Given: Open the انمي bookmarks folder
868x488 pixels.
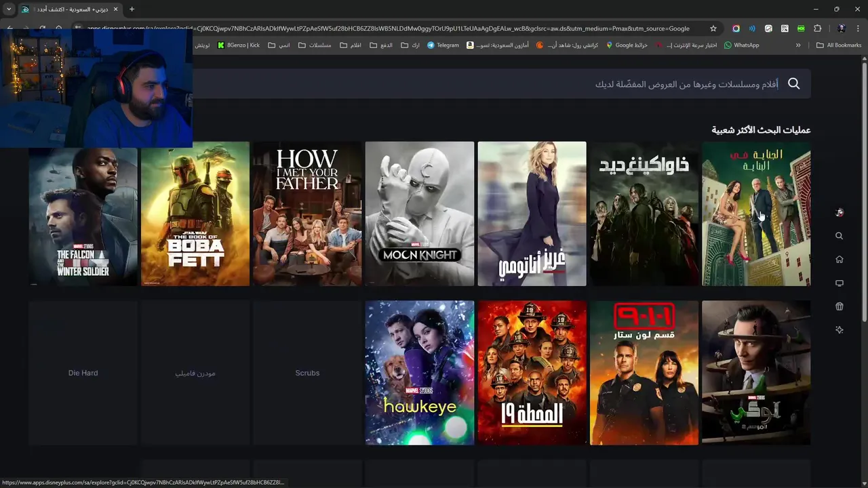Looking at the screenshot, I should tap(279, 45).
